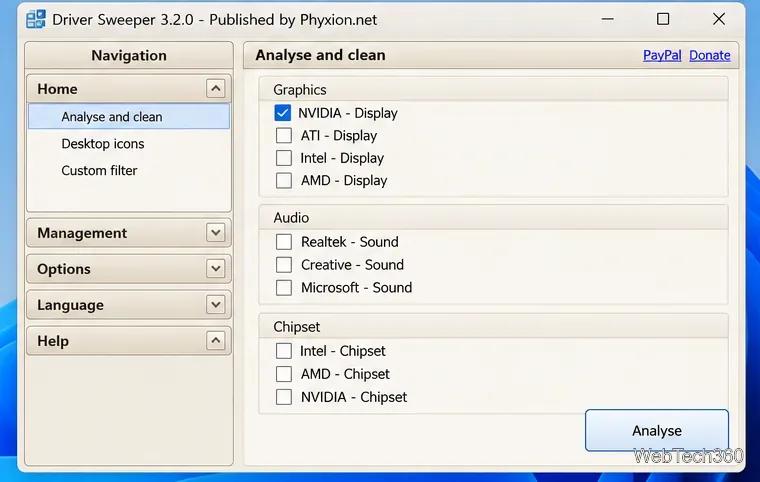Expand the Options navigation section
The width and height of the screenshot is (760, 482).
tap(216, 269)
